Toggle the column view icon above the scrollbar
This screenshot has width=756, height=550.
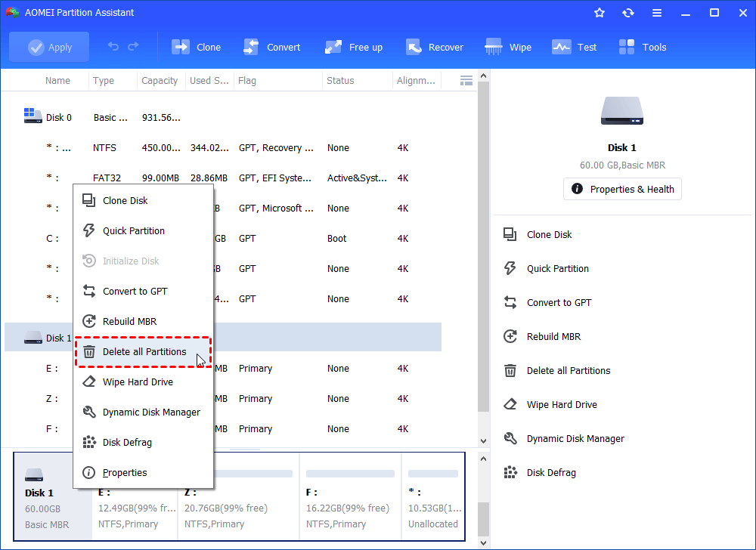pos(466,80)
